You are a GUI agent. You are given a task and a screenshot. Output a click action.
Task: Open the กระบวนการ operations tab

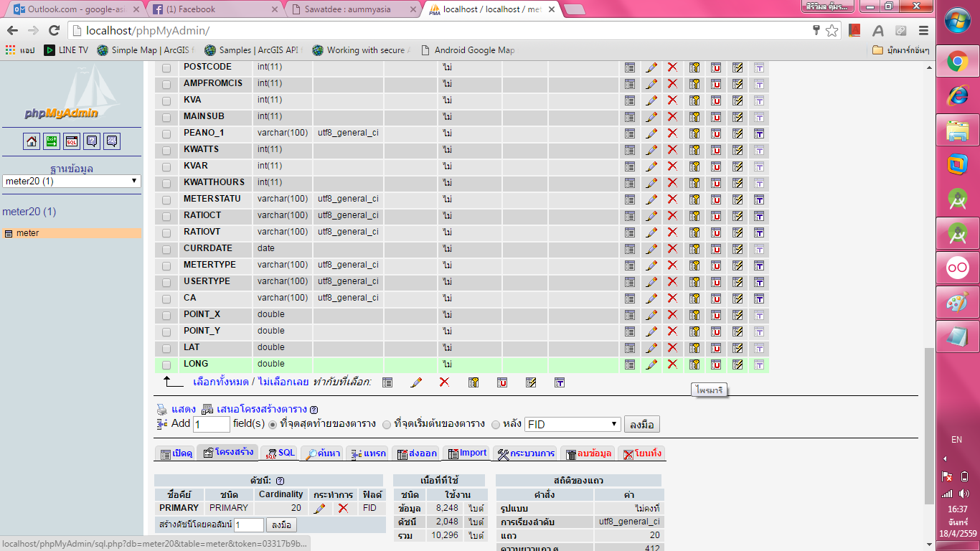526,453
